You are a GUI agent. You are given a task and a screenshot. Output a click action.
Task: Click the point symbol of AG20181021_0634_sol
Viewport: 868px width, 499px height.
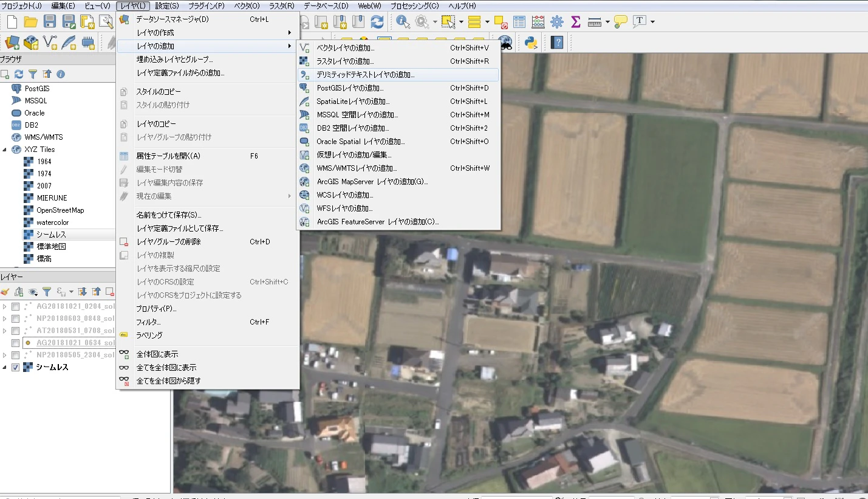coord(27,343)
